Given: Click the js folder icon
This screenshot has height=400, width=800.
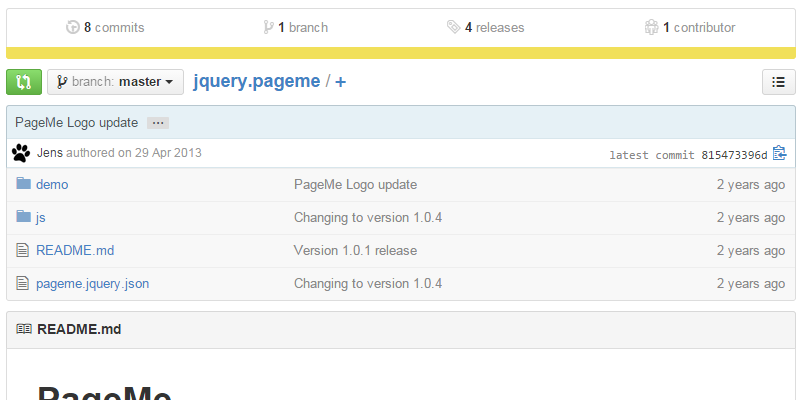Looking at the screenshot, I should click(x=24, y=217).
